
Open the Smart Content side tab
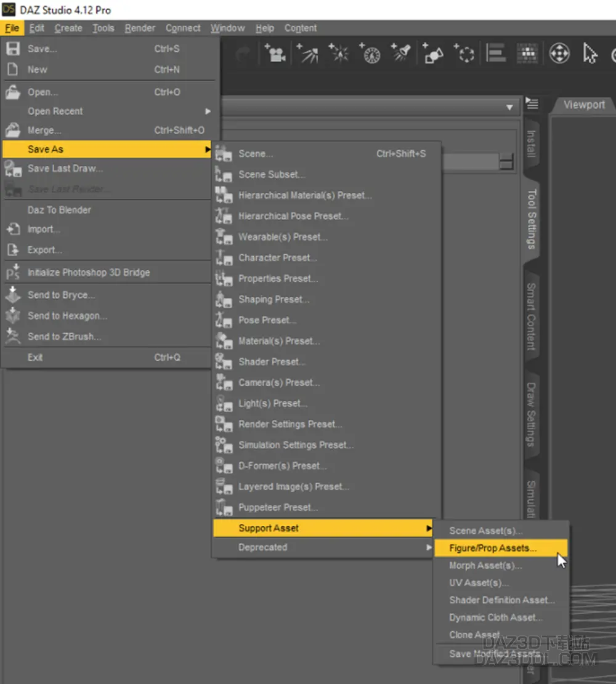click(x=532, y=316)
